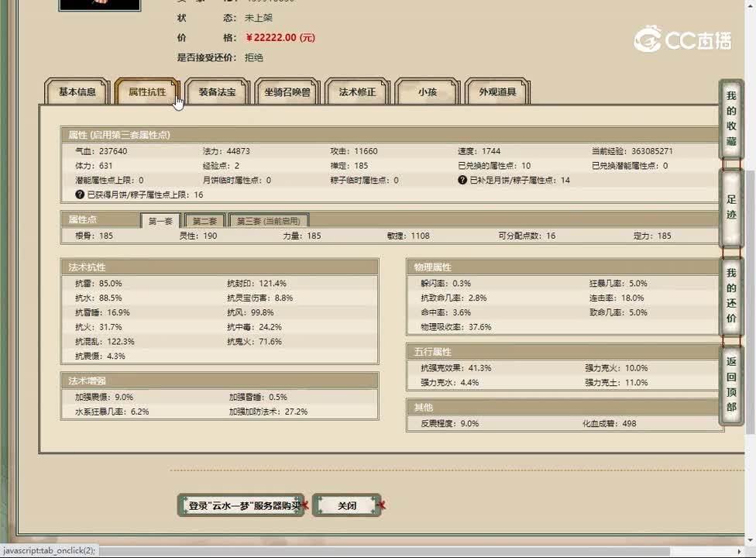Click the CC直播 logo
This screenshot has width=756, height=558.
(682, 39)
